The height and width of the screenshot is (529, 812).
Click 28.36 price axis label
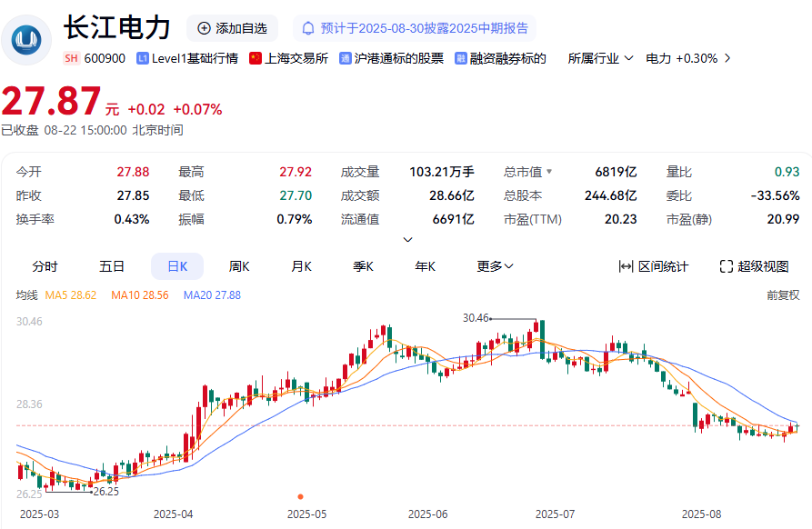point(29,404)
